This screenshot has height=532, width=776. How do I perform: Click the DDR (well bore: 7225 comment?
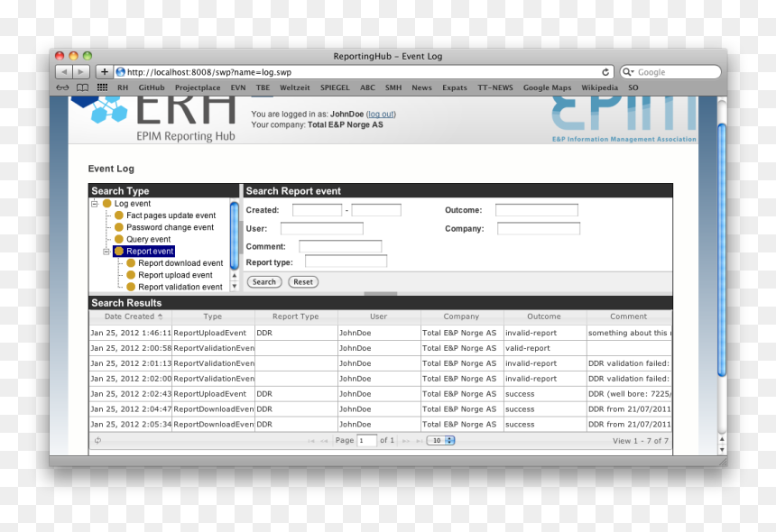click(x=629, y=394)
